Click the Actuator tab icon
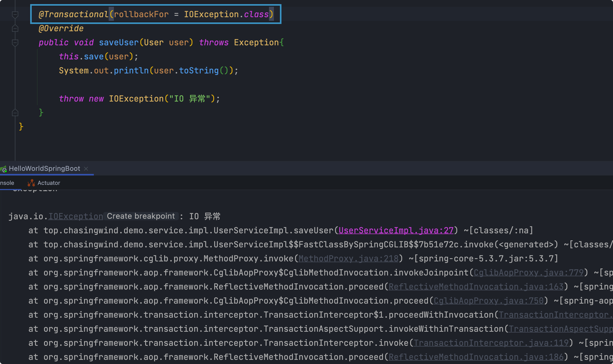 tap(31, 183)
